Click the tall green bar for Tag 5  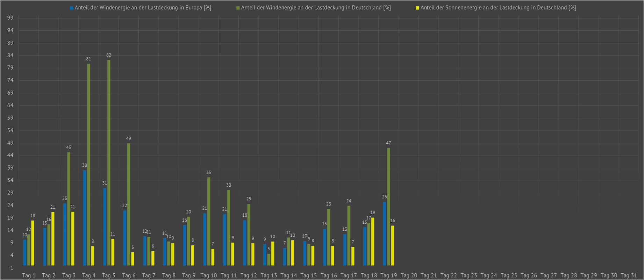pyautogui.click(x=109, y=163)
